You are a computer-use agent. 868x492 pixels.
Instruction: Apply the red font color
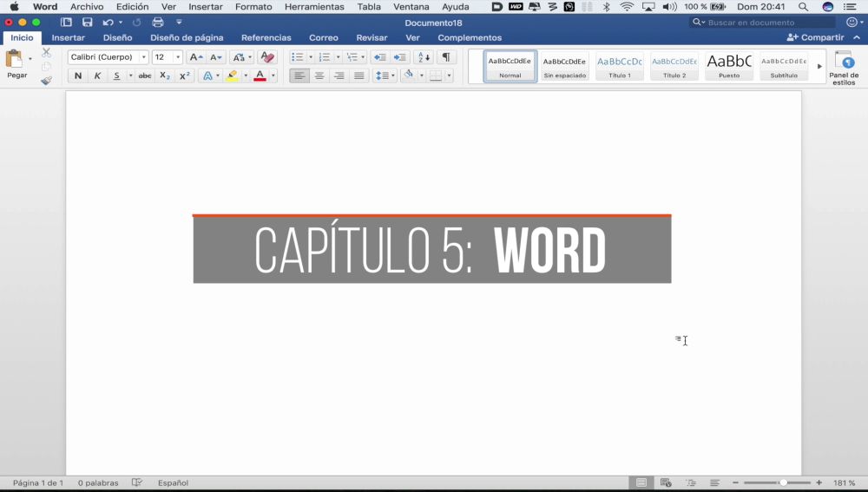click(x=260, y=75)
